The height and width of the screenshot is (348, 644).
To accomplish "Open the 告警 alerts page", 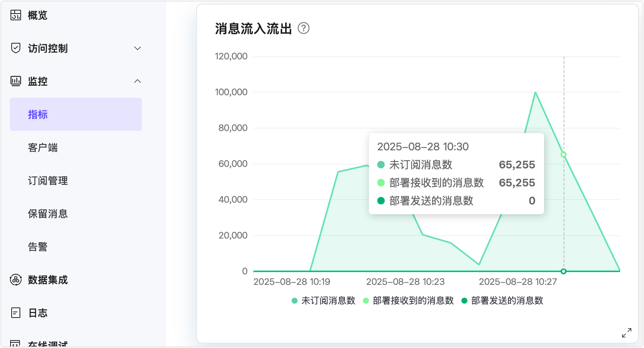I will click(38, 247).
